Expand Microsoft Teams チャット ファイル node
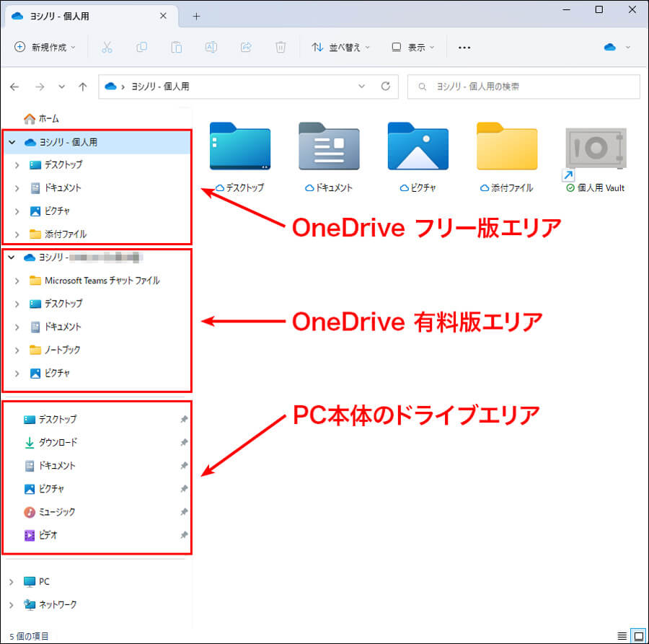Screen dimensions: 649x644 coord(17,281)
